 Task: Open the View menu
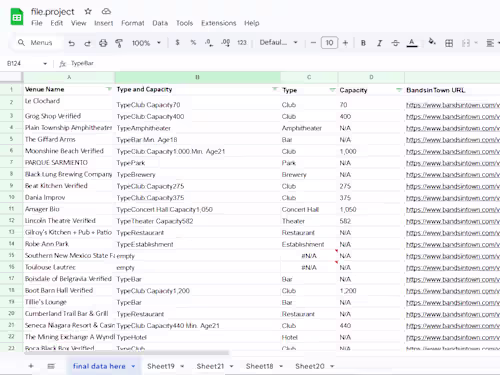tap(78, 23)
